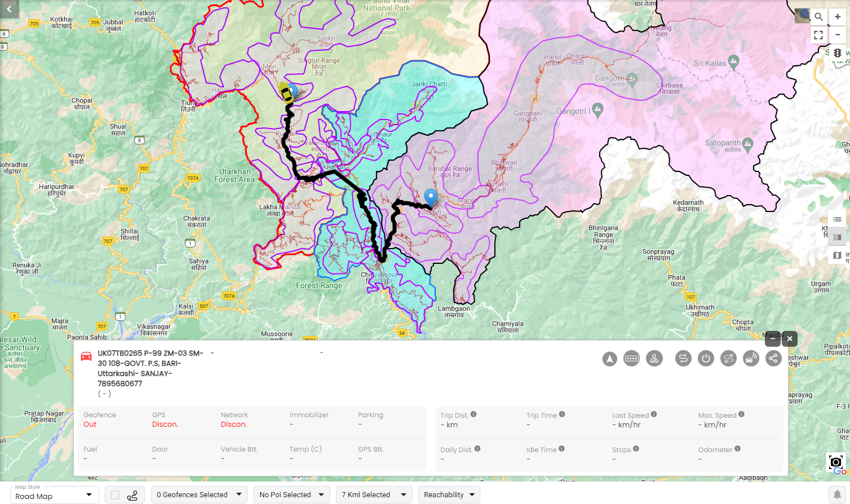Open map search with magnifier icon
This screenshot has height=504, width=850.
pos(819,17)
